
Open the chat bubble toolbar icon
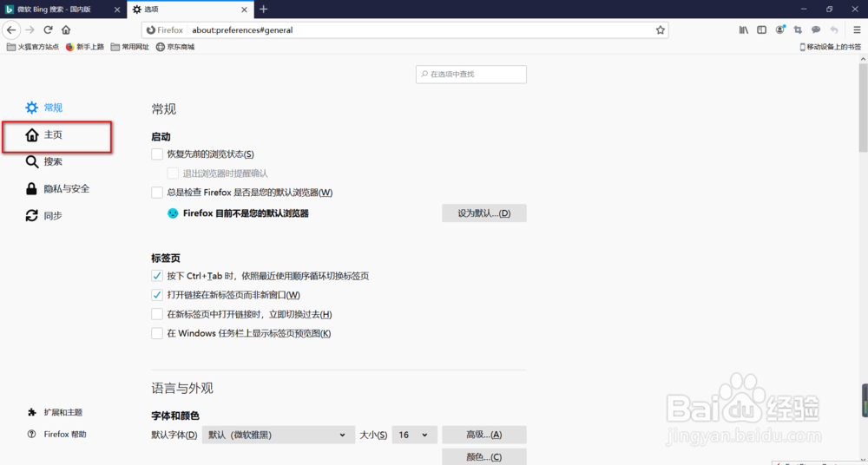pyautogui.click(x=815, y=29)
